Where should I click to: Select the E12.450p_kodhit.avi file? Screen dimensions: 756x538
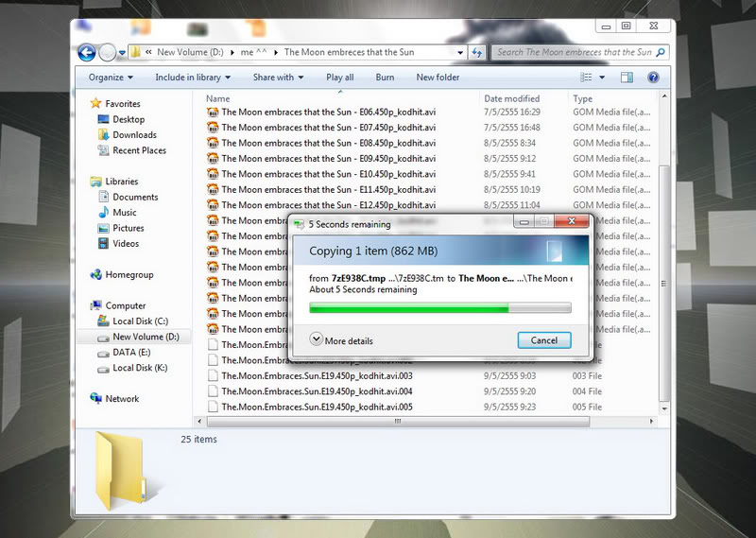[328, 204]
